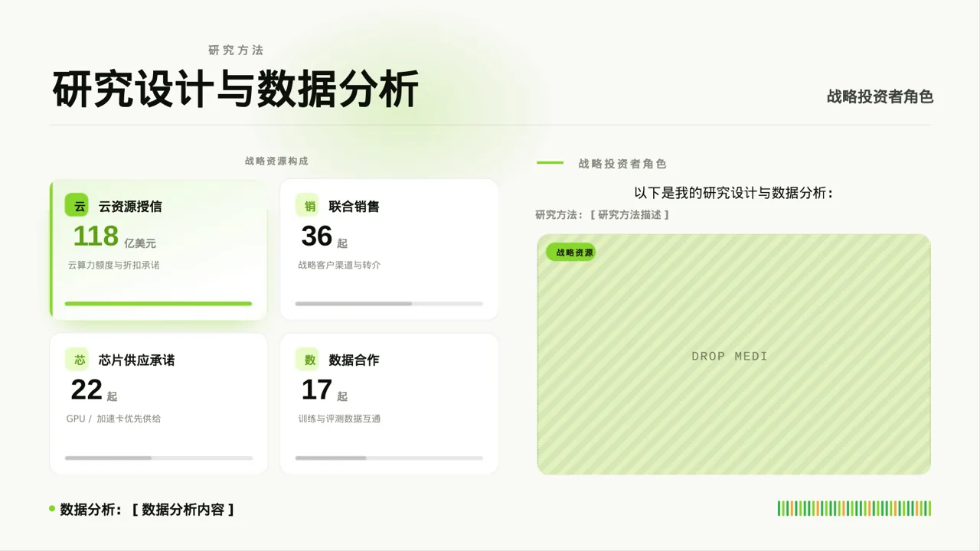Click the small 研究方法 label above the title

point(236,50)
